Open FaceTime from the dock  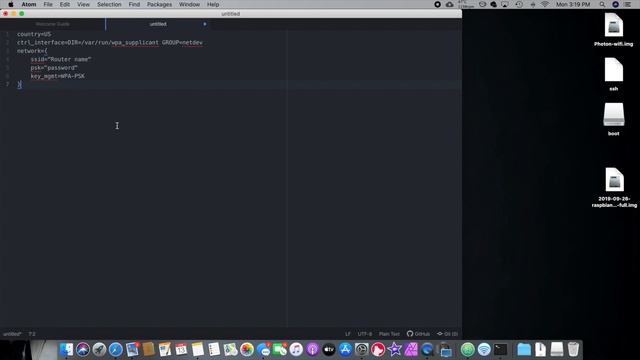coord(280,350)
